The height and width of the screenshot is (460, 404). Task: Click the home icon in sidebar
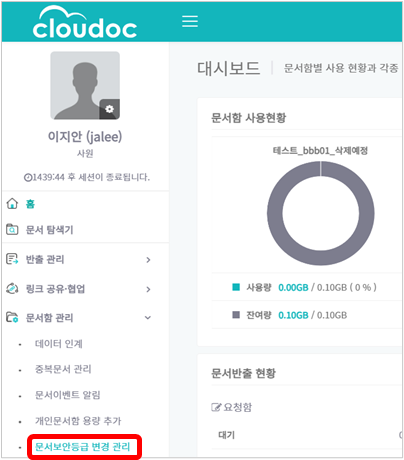pyautogui.click(x=12, y=203)
